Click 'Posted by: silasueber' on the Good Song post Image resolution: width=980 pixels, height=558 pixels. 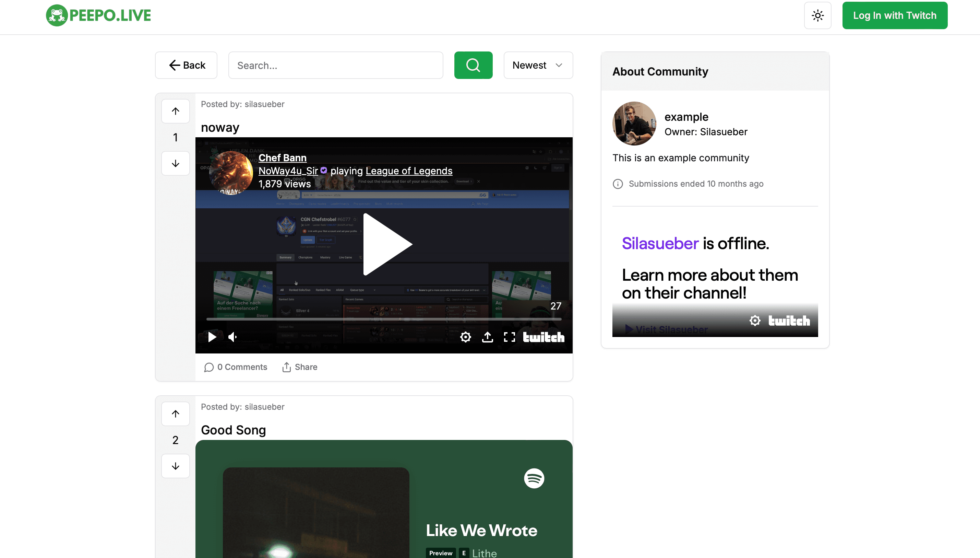click(x=243, y=407)
